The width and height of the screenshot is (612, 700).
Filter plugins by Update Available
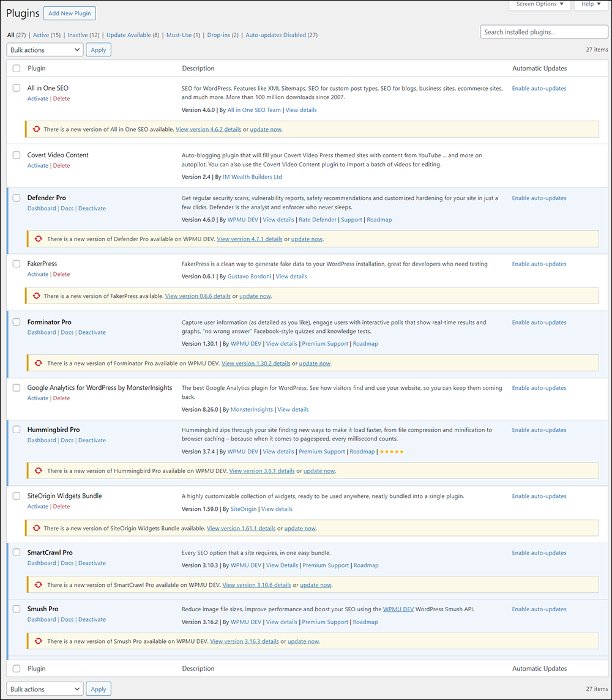(x=129, y=35)
